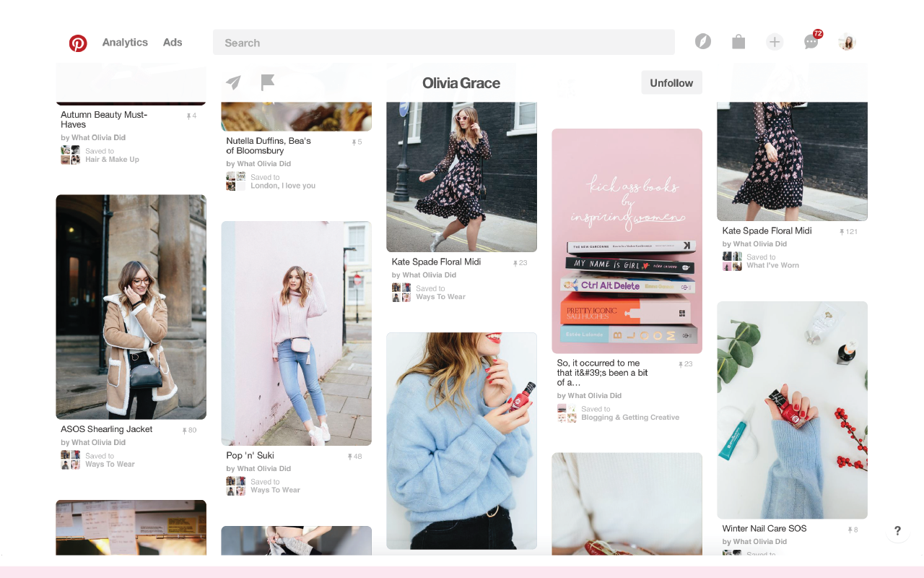The width and height of the screenshot is (924, 578).
Task: Open the blue sweater nail polish pin image
Action: pyautogui.click(x=461, y=441)
